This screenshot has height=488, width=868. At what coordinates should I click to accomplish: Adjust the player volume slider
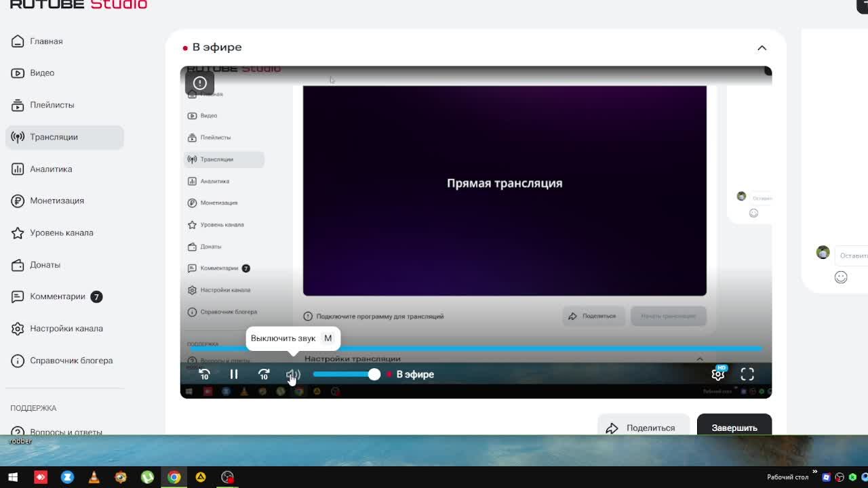coord(347,374)
